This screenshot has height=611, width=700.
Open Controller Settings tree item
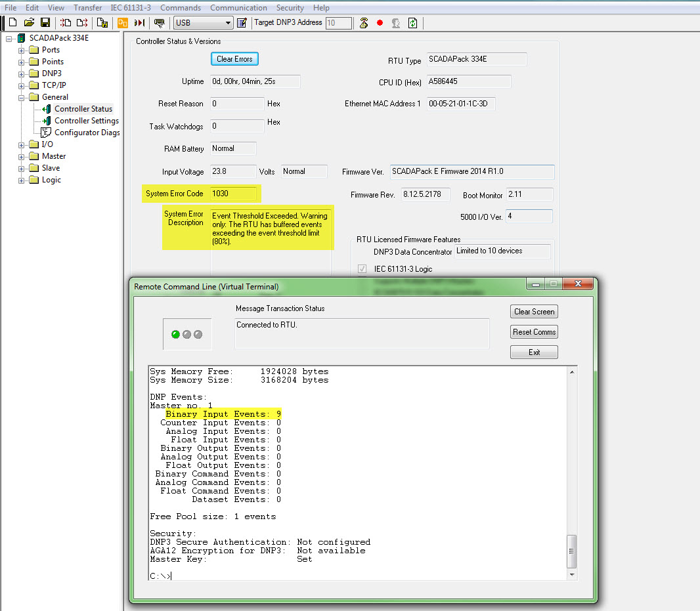[87, 121]
